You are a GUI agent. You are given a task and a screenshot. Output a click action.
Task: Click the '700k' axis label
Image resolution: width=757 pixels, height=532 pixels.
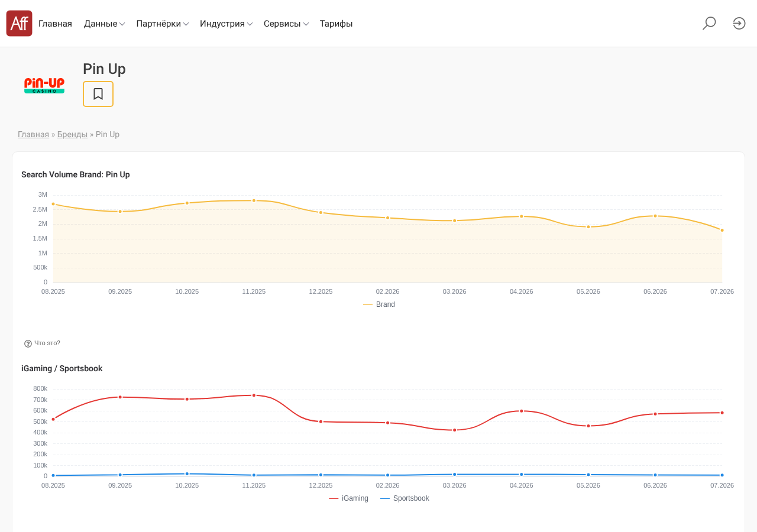(x=40, y=400)
